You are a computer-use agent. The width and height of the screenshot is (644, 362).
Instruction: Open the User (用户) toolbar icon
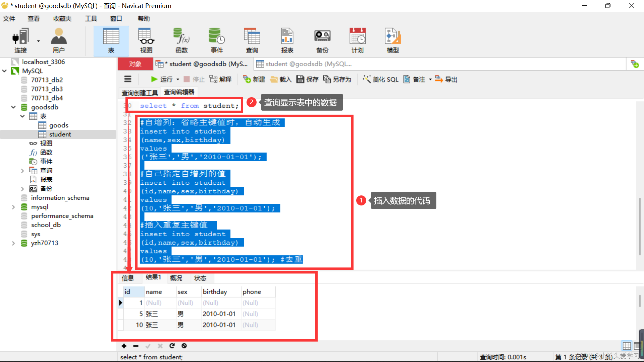tap(59, 41)
